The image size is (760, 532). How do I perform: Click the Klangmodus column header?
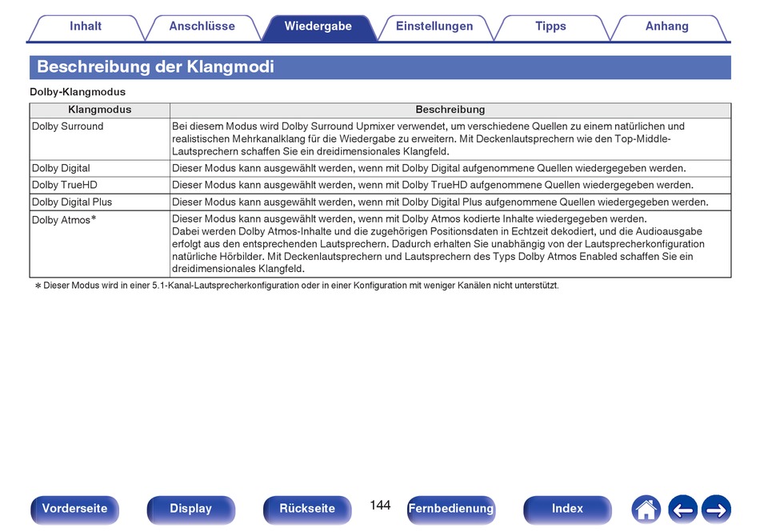100,110
